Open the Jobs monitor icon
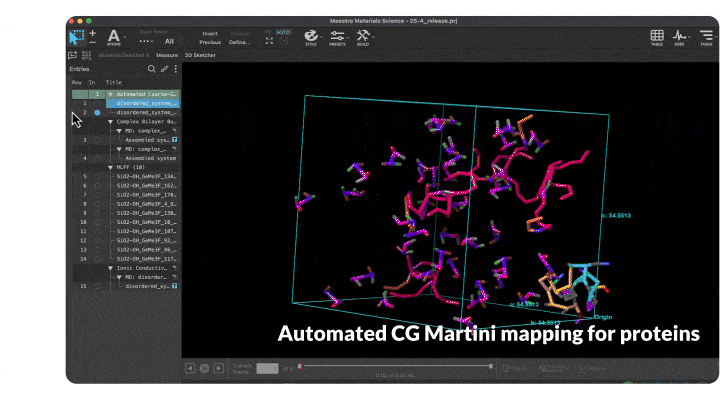This screenshot has height=405, width=720. pyautogui.click(x=679, y=37)
